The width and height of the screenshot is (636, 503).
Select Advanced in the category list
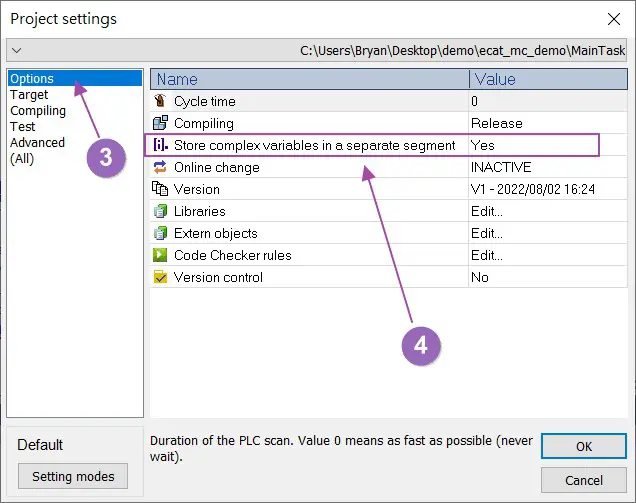coord(37,142)
